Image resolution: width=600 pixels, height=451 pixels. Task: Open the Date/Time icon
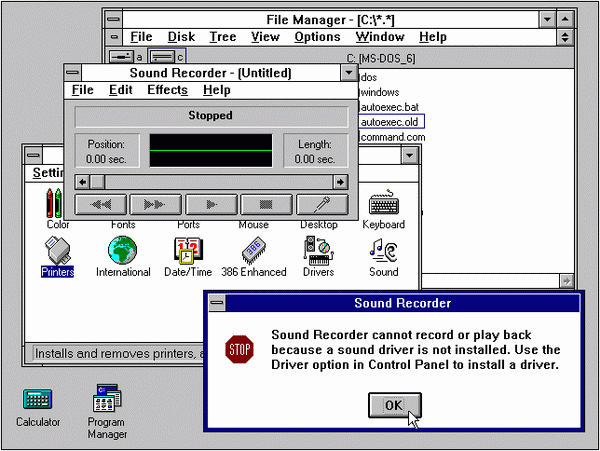click(x=188, y=251)
